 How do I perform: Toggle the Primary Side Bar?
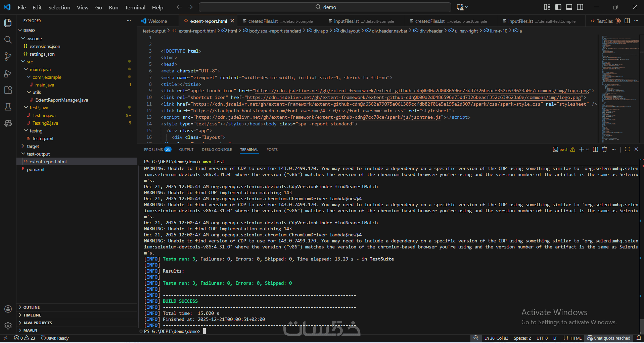tap(558, 7)
